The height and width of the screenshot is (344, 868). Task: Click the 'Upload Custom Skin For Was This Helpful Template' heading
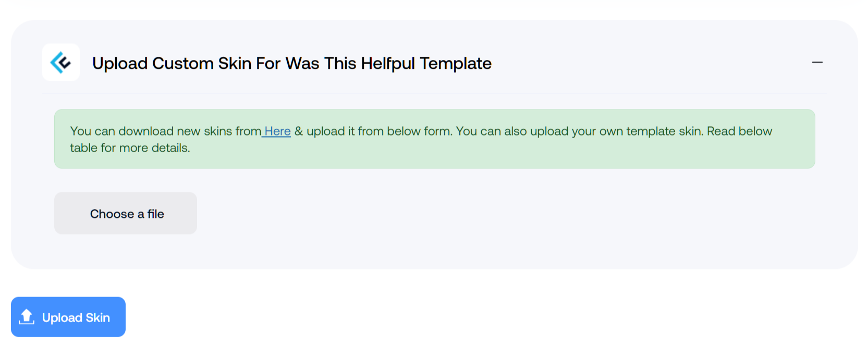[292, 63]
